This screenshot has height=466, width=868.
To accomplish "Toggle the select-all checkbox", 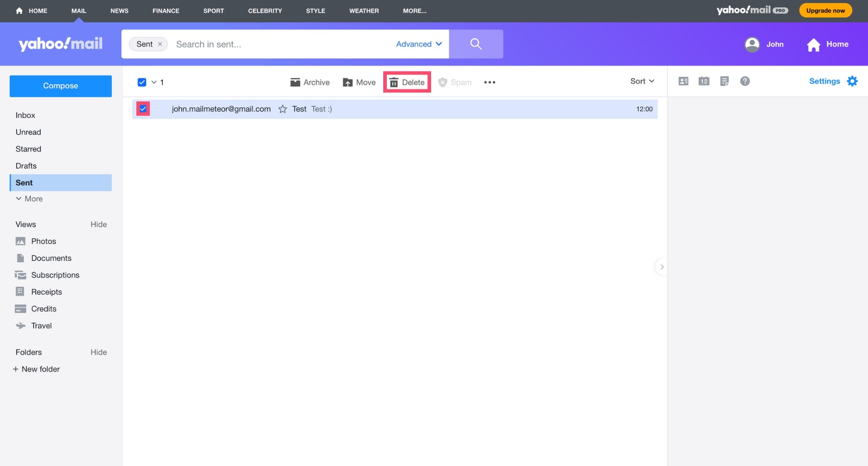I will pos(142,82).
